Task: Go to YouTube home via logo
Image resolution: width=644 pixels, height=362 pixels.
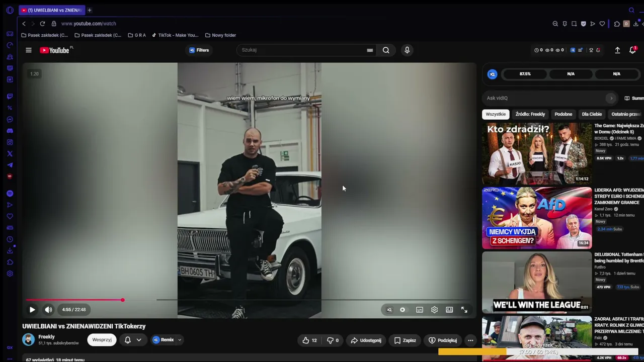Action: coord(54,50)
